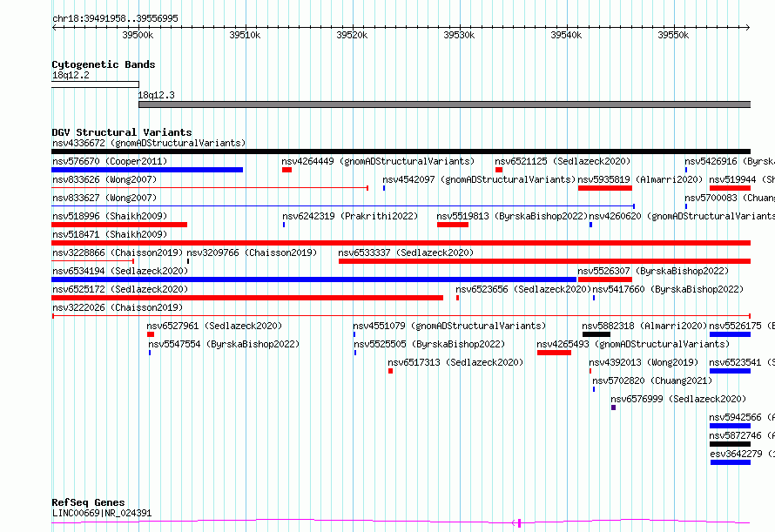Click nsv6523656 (Sedlazeck2020) label
Image resolution: width=775 pixels, height=532 pixels.
pos(523,289)
